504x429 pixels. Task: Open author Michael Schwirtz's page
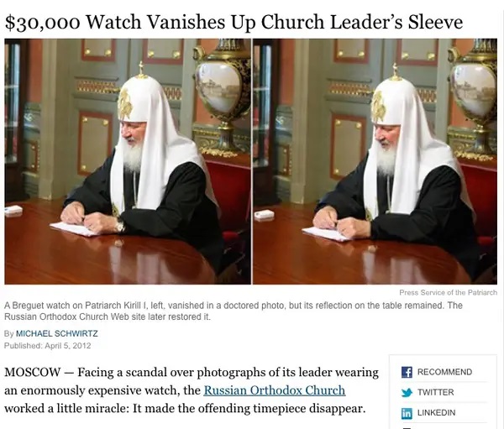[57, 333]
